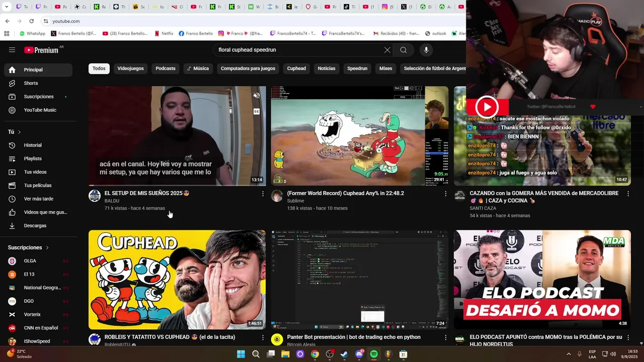Click the magnifier search button
The width and height of the screenshot is (644, 362).
click(x=404, y=50)
